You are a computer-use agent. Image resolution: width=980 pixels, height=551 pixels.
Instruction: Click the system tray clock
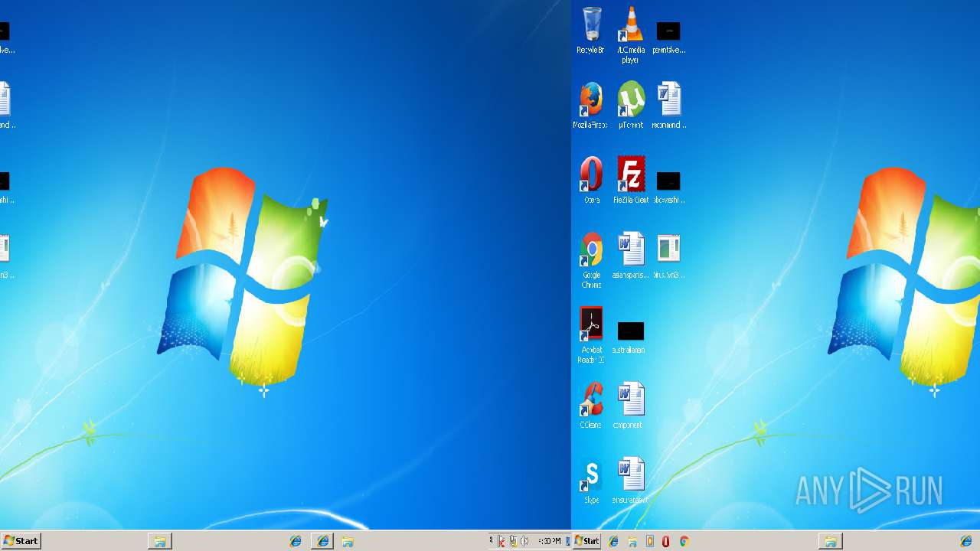pyautogui.click(x=549, y=541)
